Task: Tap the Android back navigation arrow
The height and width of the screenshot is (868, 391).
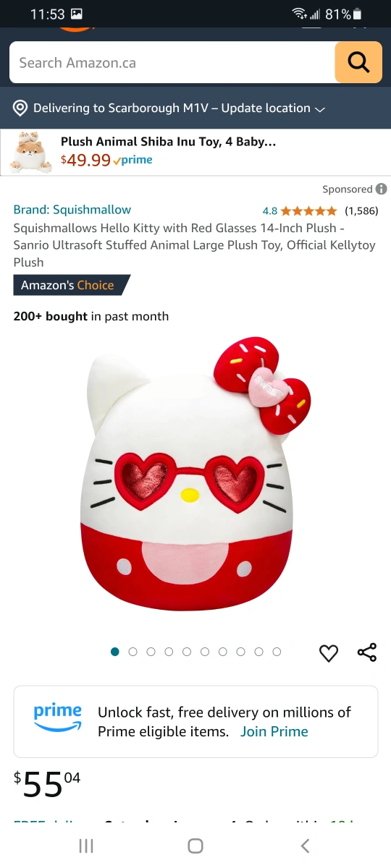Action: point(305,846)
